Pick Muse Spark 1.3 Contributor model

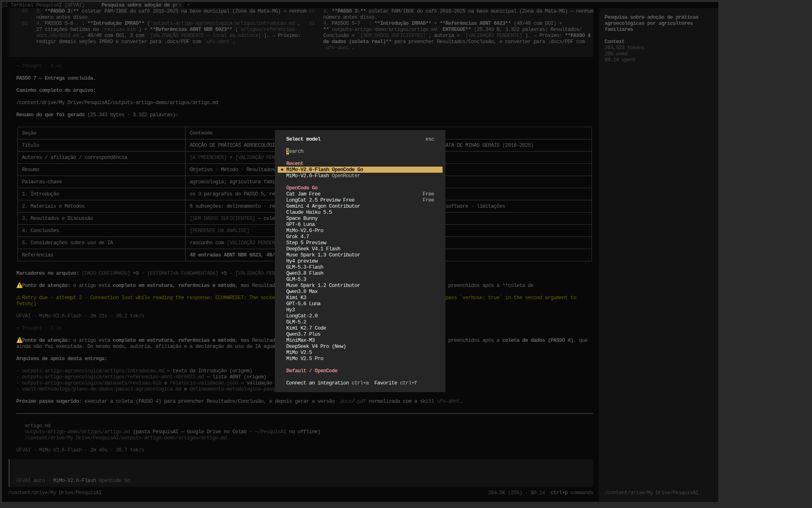pyautogui.click(x=360, y=255)
